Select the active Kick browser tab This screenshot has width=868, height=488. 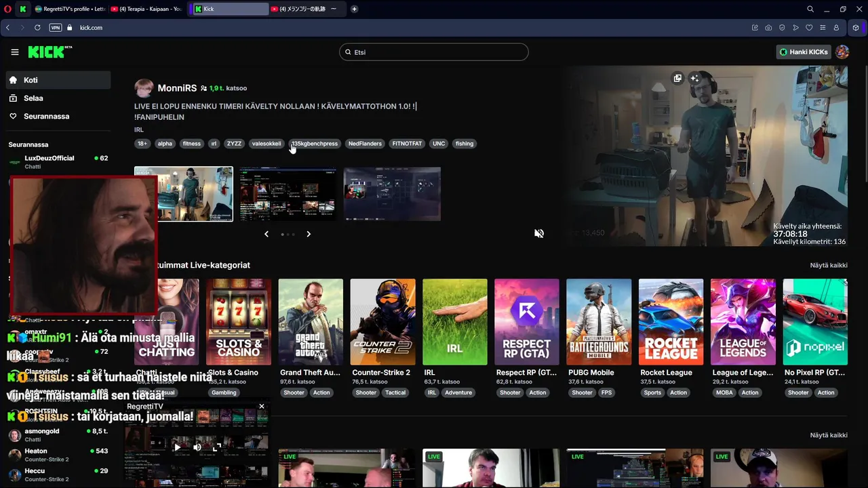coord(231,9)
